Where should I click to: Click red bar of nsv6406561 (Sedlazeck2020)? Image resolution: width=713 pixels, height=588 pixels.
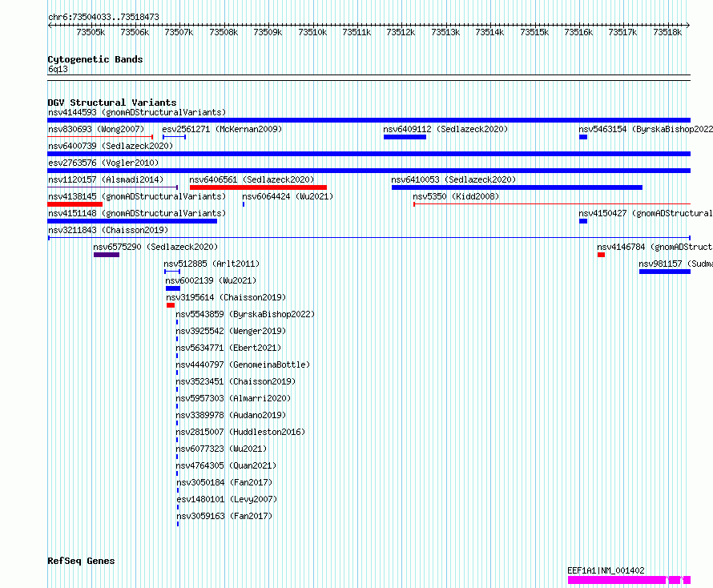click(258, 187)
